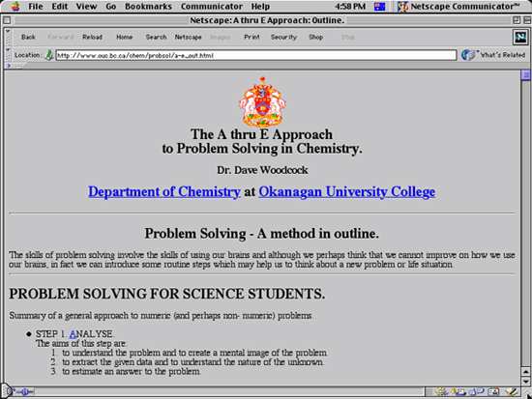Viewport: 532px width, 399px height.
Task: Open Composer from the component bar
Action: [x=512, y=392]
